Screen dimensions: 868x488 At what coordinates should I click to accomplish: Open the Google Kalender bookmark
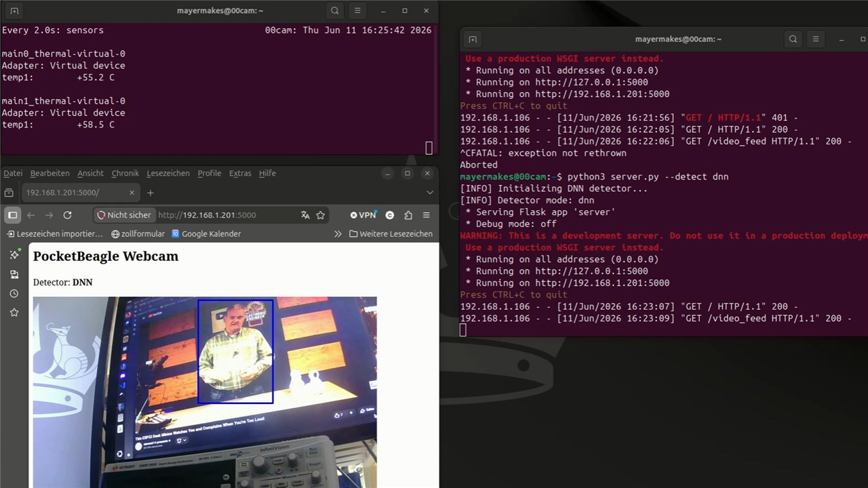tap(206, 234)
